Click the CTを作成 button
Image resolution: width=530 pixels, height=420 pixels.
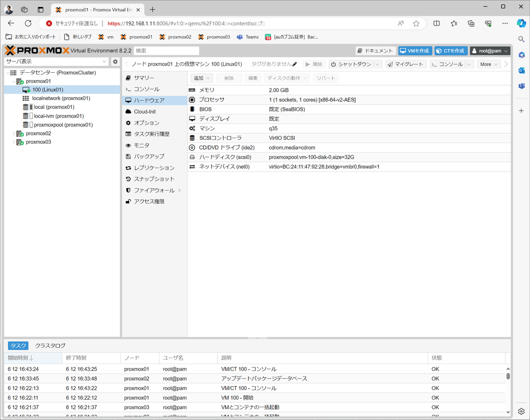pos(450,51)
